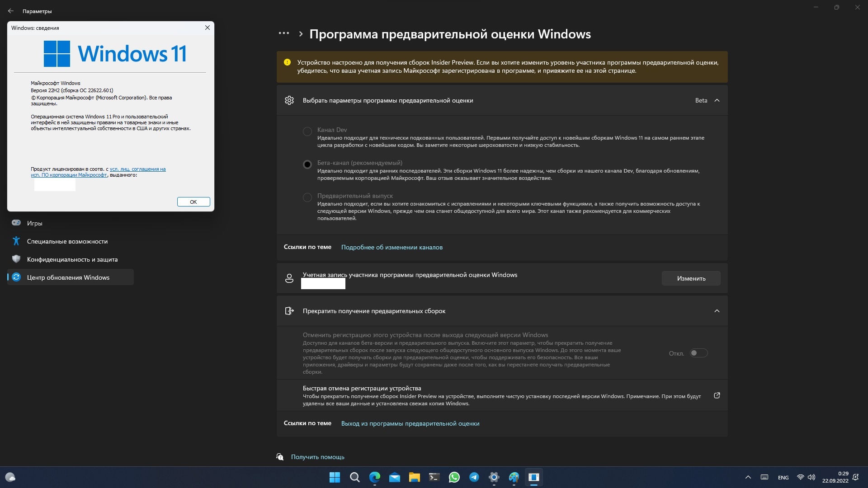Open the globe app icon in taskbar
Viewport: 868px width, 488px height.
point(514,477)
